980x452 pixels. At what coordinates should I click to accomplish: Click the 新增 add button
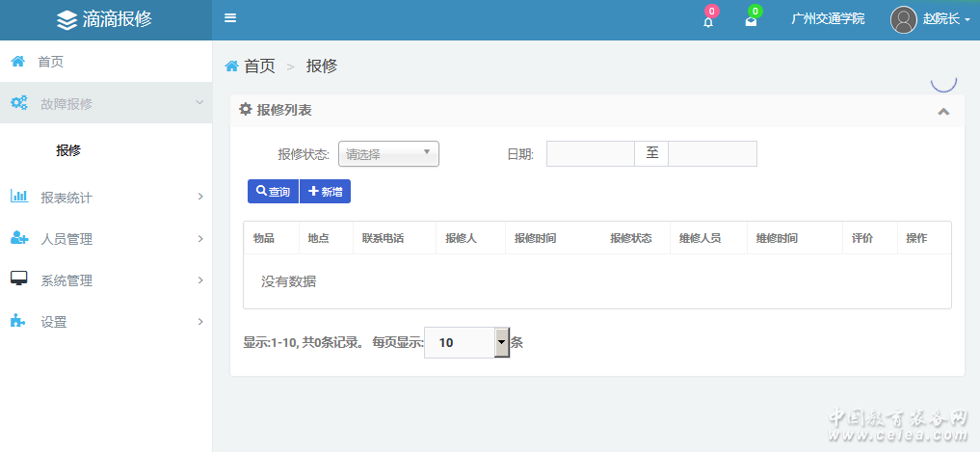click(325, 192)
